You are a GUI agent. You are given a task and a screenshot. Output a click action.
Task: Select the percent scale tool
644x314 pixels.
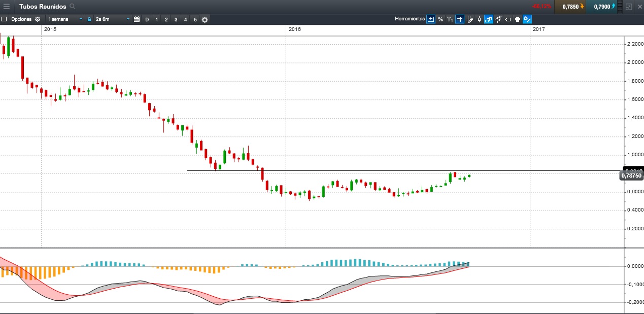[x=440, y=19]
